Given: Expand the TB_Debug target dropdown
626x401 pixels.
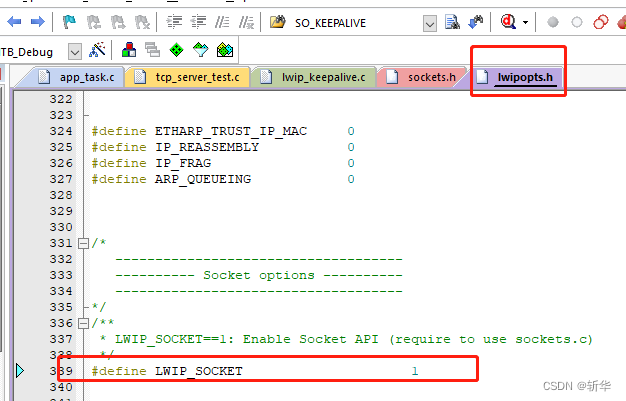Looking at the screenshot, I should pyautogui.click(x=75, y=52).
